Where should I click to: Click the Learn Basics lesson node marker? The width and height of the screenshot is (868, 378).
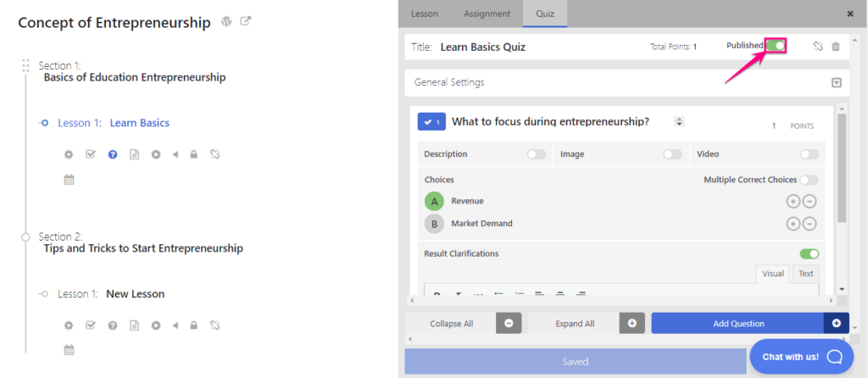[x=44, y=123]
